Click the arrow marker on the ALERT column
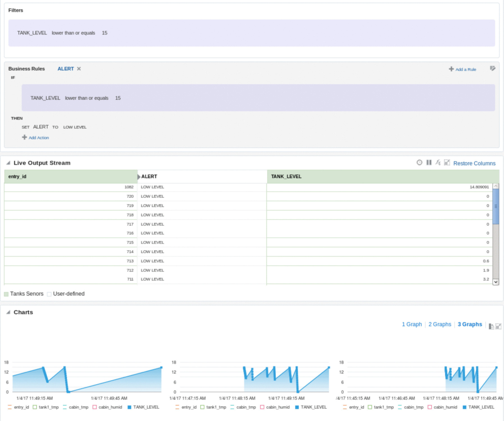 click(139, 177)
